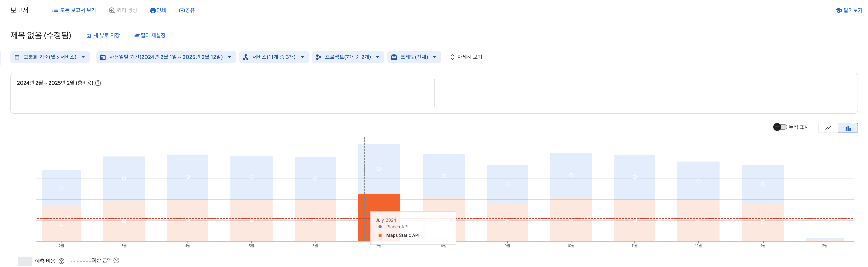Open the 그룹화 기준 dropdown
This screenshot has width=868, height=267.
(50, 57)
